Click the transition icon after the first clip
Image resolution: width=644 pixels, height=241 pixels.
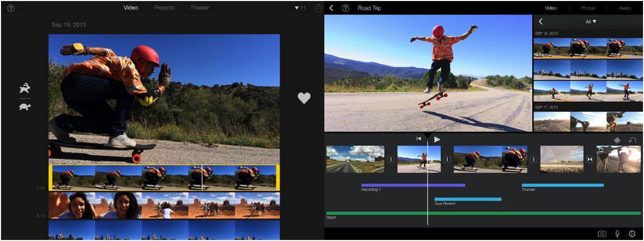tap(391, 159)
